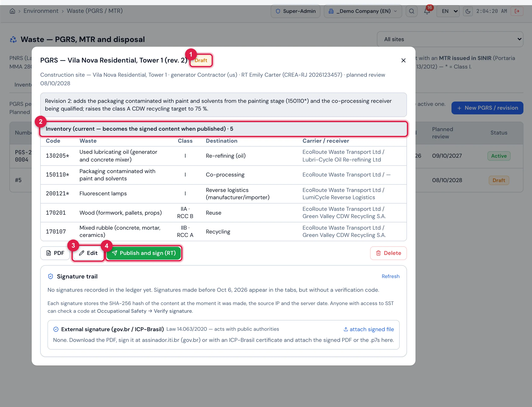The height and width of the screenshot is (407, 532).
Task: Click Co-processing destination cell
Action: click(225, 175)
